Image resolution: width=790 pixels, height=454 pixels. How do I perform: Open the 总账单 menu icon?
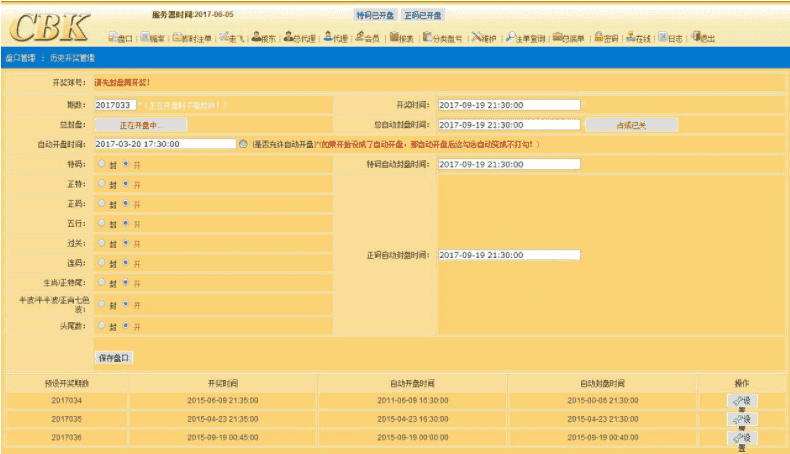pyautogui.click(x=557, y=37)
